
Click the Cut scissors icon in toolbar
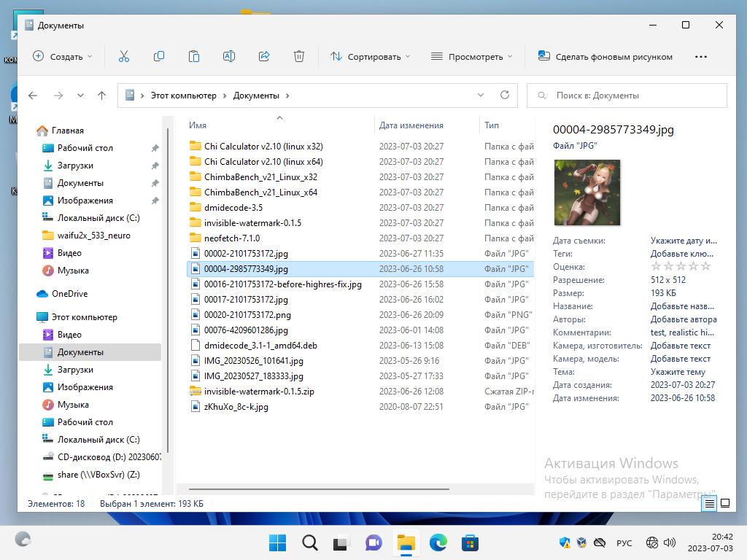pos(123,56)
